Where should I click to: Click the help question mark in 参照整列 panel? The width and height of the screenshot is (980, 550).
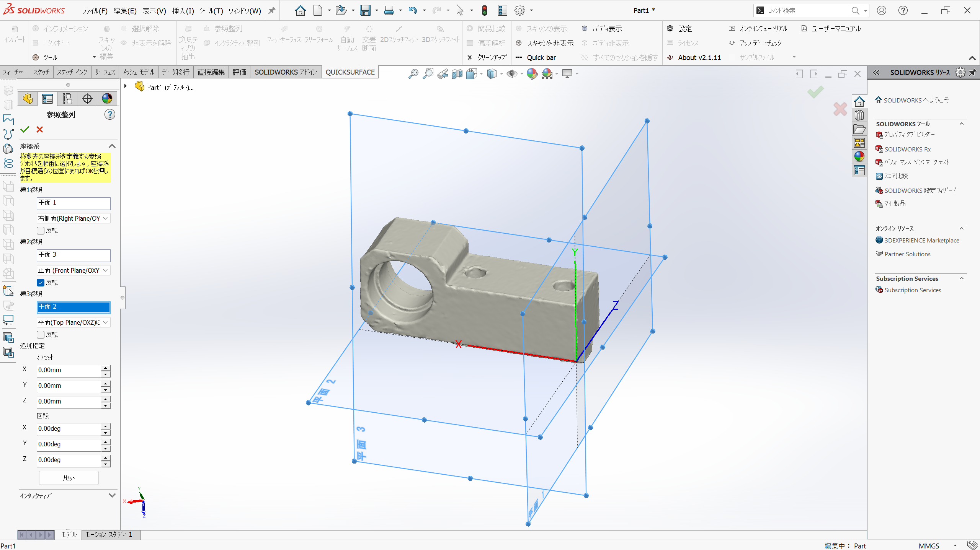click(110, 114)
